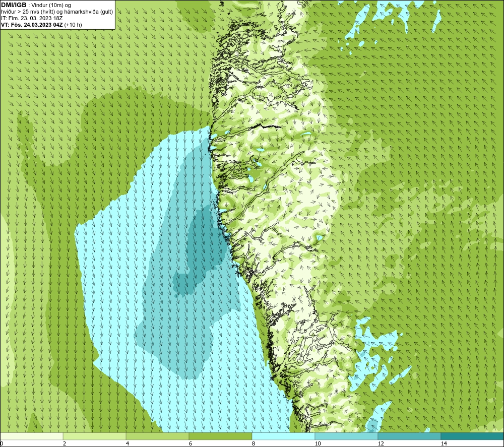
Task: Click the 'IT: Fim. 23. 03. 2023 18Z' line
Action: 32,18
